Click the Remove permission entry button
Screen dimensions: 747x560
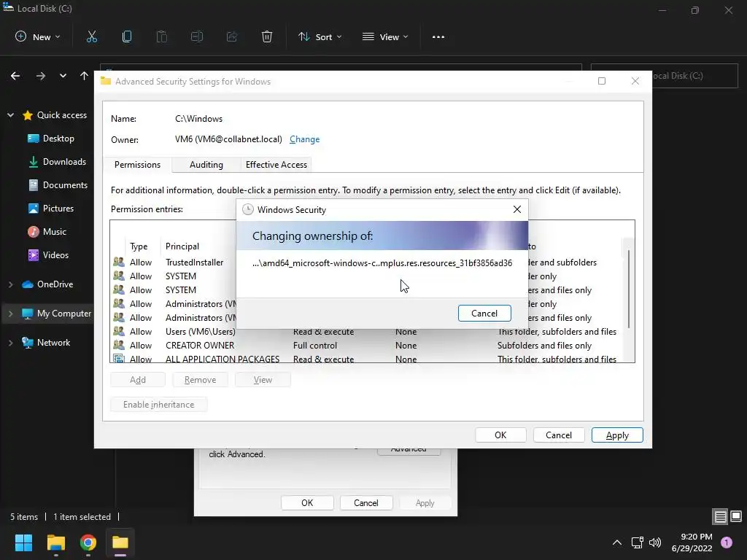[x=200, y=380]
